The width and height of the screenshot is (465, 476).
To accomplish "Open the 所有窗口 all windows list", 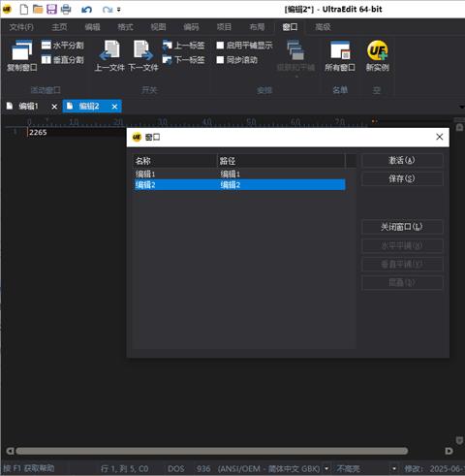I will tap(340, 55).
